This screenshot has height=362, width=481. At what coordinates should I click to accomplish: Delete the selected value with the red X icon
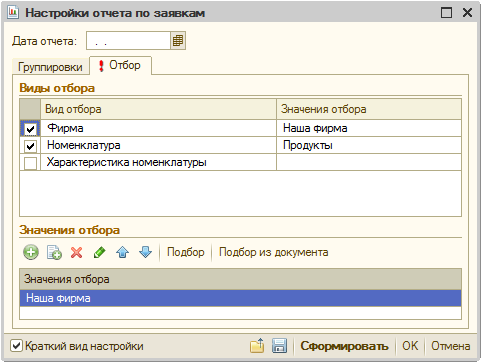click(77, 252)
